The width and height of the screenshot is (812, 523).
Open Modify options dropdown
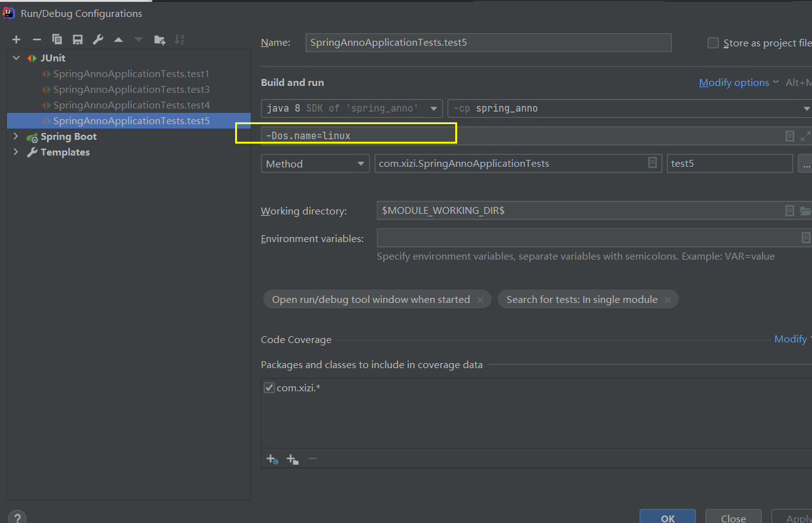(x=739, y=82)
